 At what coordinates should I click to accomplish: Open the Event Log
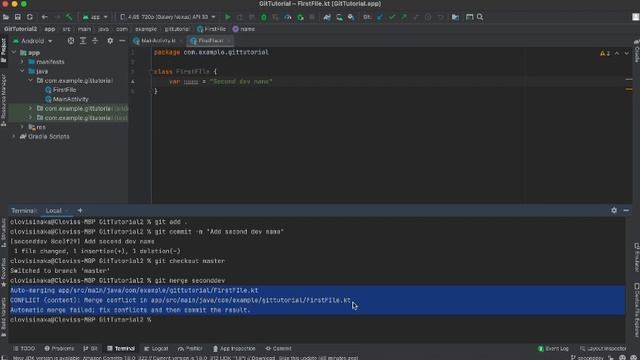coord(553,349)
